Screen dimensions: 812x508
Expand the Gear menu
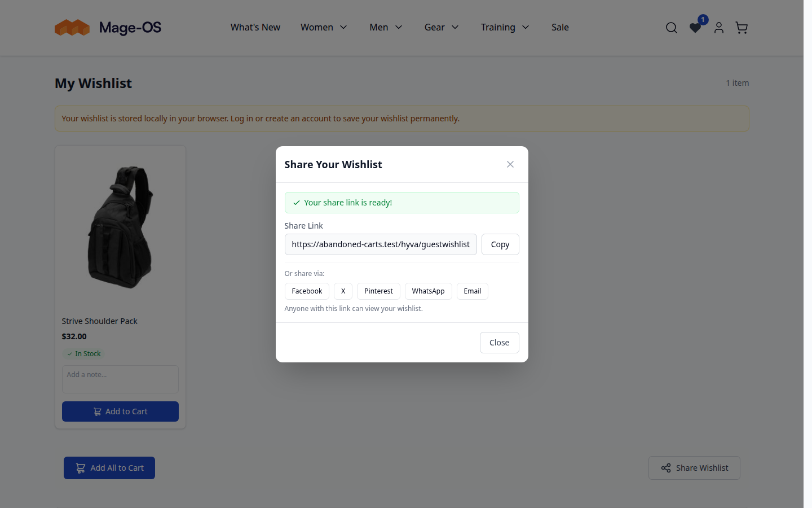[442, 27]
